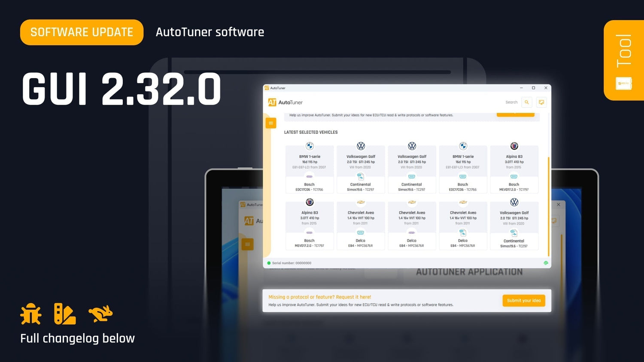The width and height of the screenshot is (644, 362).
Task: Click the SOFTWARE UPDATE badge
Action: (x=82, y=32)
